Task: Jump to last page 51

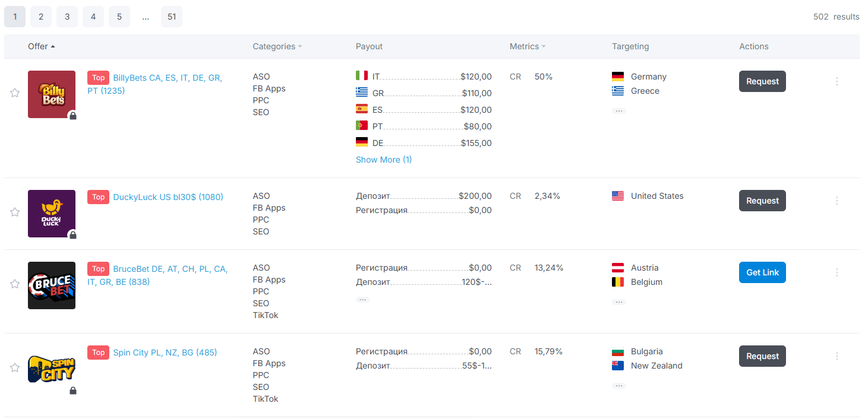Action: point(172,17)
